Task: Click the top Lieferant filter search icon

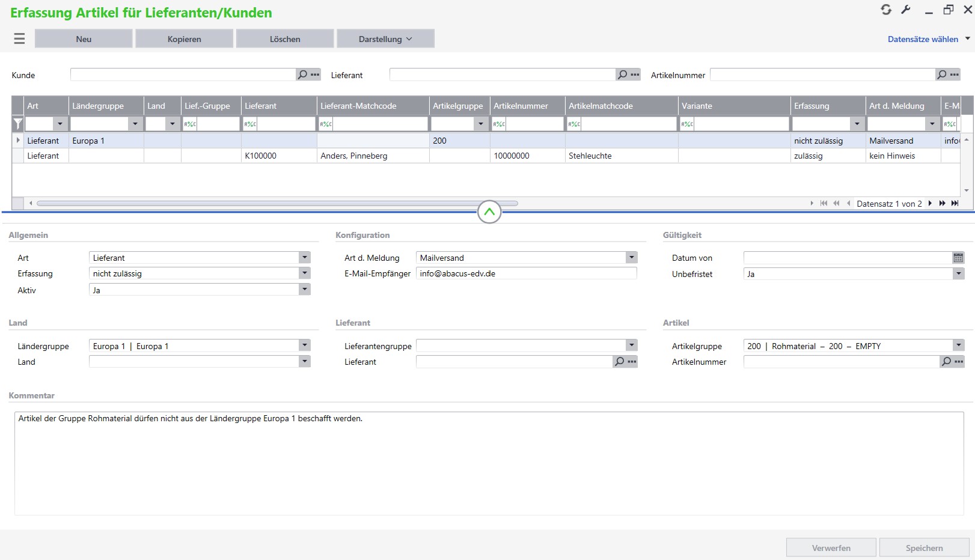Action: [x=622, y=75]
